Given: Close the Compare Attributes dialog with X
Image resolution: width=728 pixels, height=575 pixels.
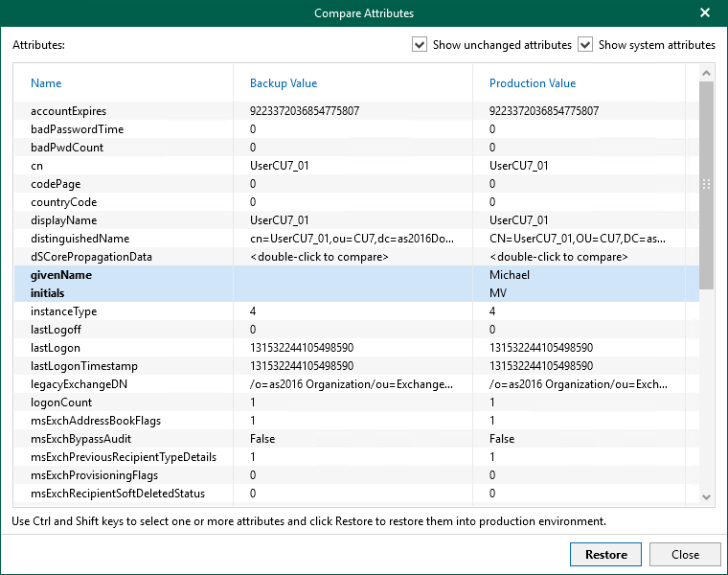Looking at the screenshot, I should [705, 13].
